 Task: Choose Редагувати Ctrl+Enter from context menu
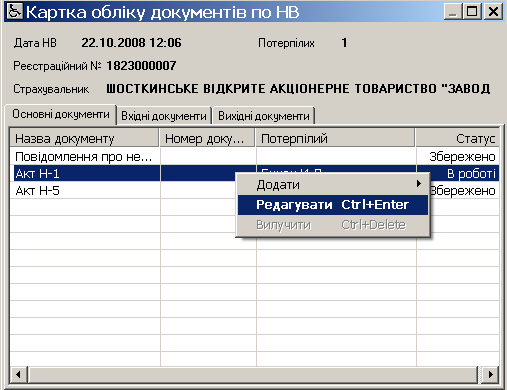(x=333, y=205)
